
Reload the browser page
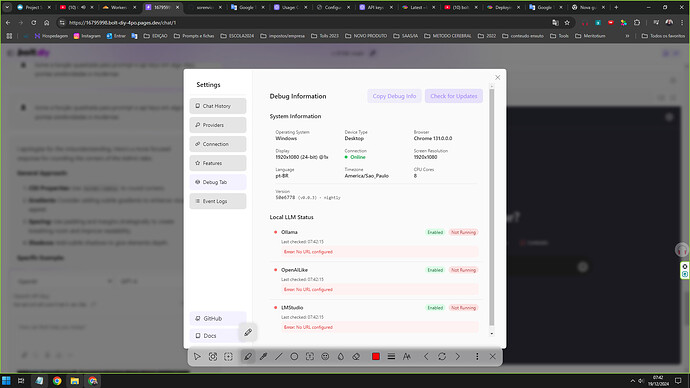click(33, 22)
